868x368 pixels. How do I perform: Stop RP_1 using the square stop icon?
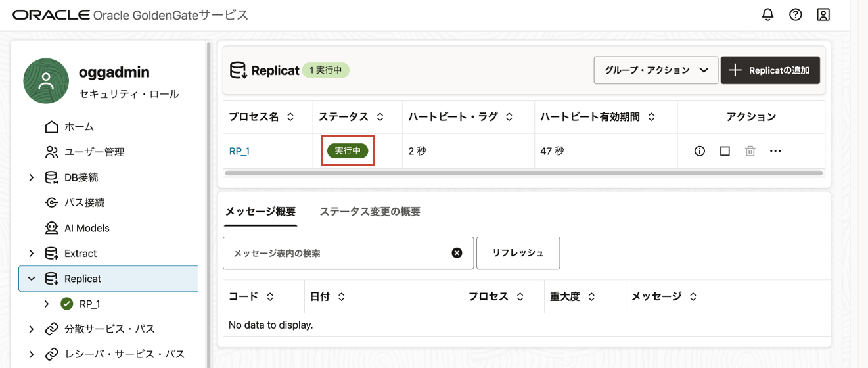coord(725,151)
